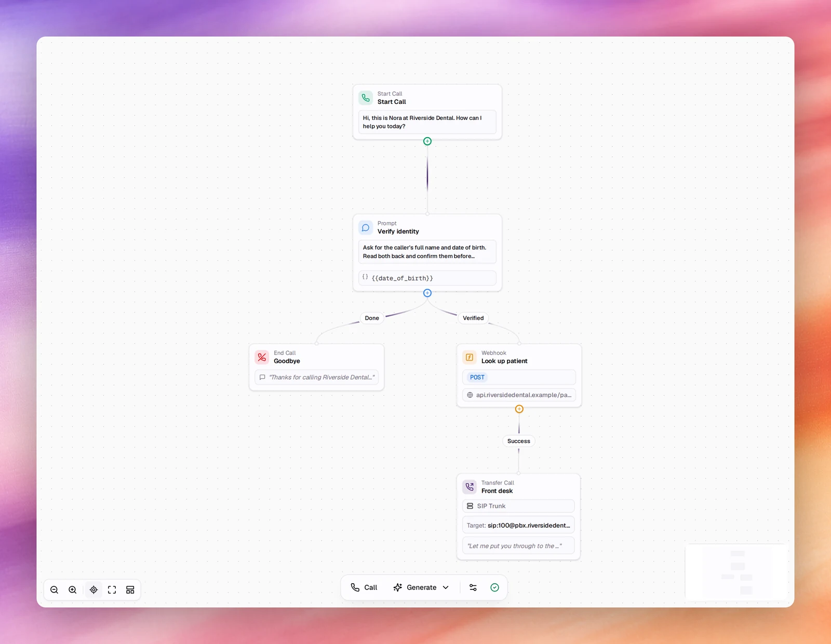Select the 'Goodbye' node title
Screen dimensions: 831x644
tap(287, 361)
